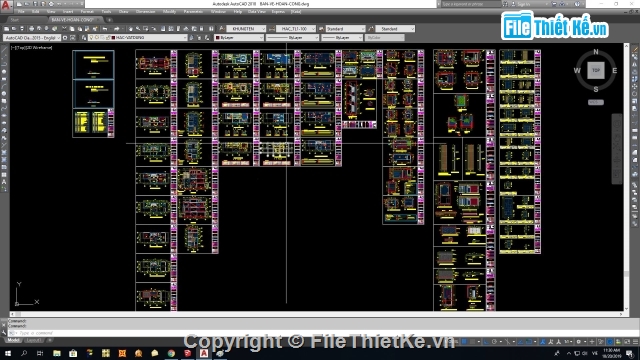640x360 pixels.
Task: Click the TOP face of the ViewCube
Action: [596, 70]
